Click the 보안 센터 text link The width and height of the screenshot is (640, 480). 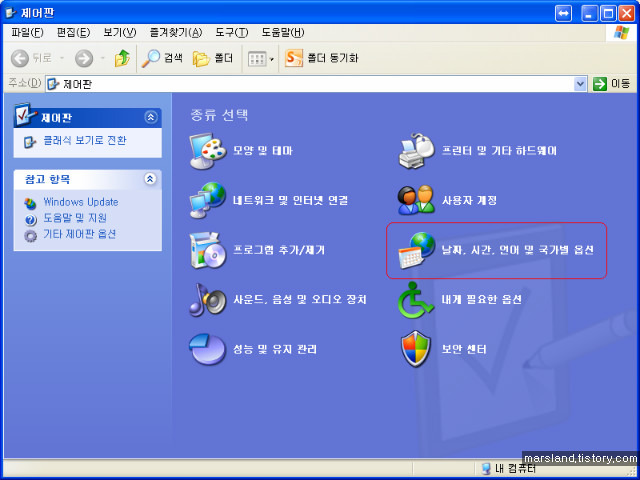pyautogui.click(x=464, y=349)
